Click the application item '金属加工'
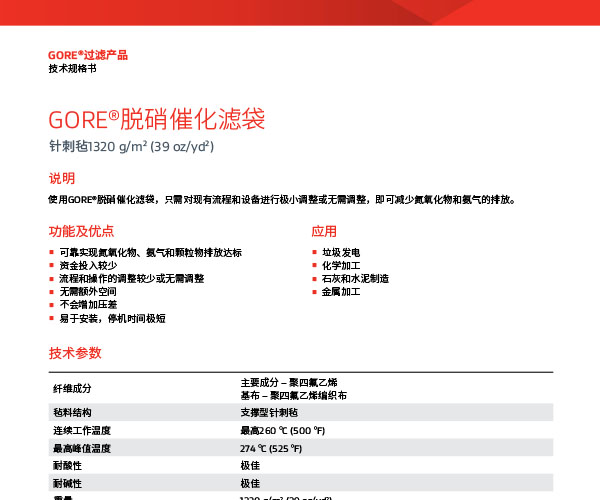This screenshot has width=600, height=500. [x=341, y=292]
